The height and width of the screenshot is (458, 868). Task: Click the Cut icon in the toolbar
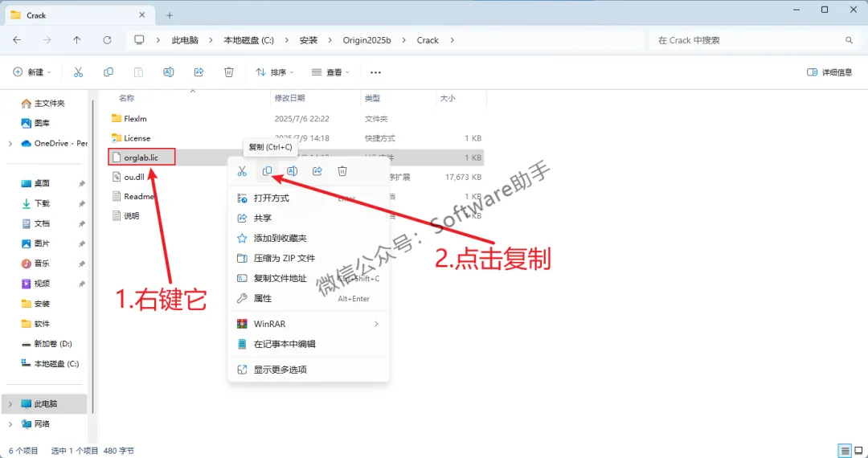pyautogui.click(x=78, y=72)
